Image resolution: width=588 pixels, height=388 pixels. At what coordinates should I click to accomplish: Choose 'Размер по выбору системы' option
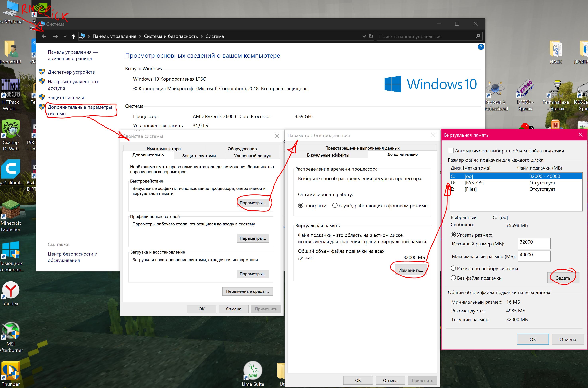454,268
